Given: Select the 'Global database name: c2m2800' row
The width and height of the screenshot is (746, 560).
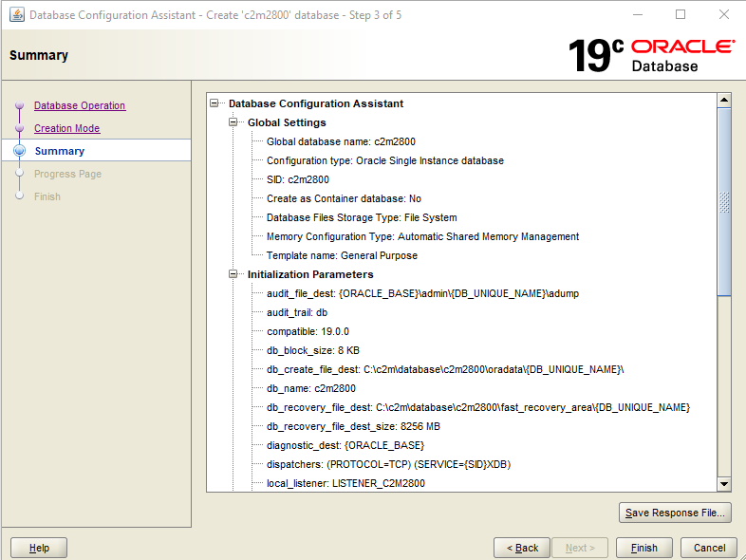Looking at the screenshot, I should [x=341, y=141].
